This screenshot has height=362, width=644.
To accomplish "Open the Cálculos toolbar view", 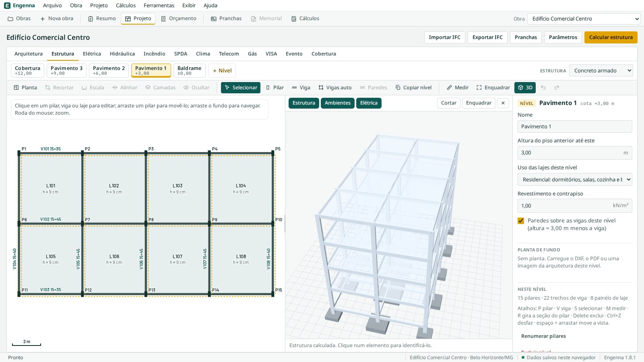I will [x=305, y=19].
